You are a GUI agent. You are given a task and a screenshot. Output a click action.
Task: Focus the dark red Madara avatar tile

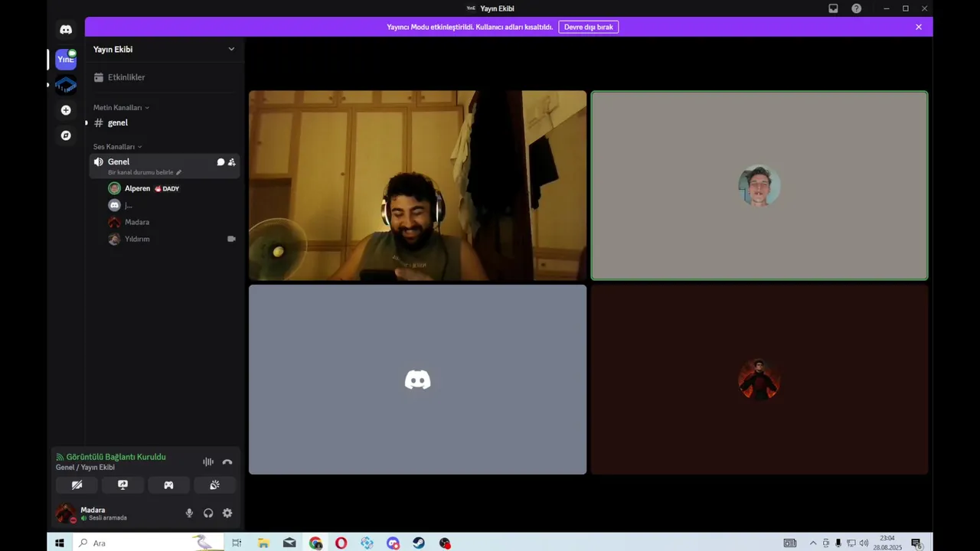click(759, 380)
